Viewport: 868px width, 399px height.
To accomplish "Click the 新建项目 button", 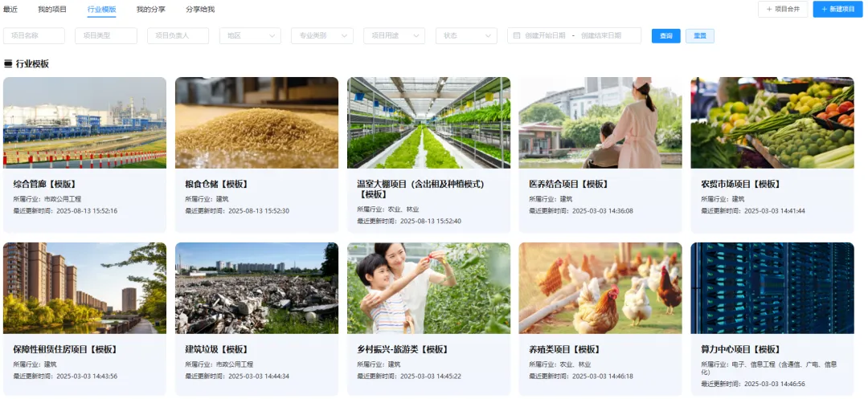I will point(837,10).
